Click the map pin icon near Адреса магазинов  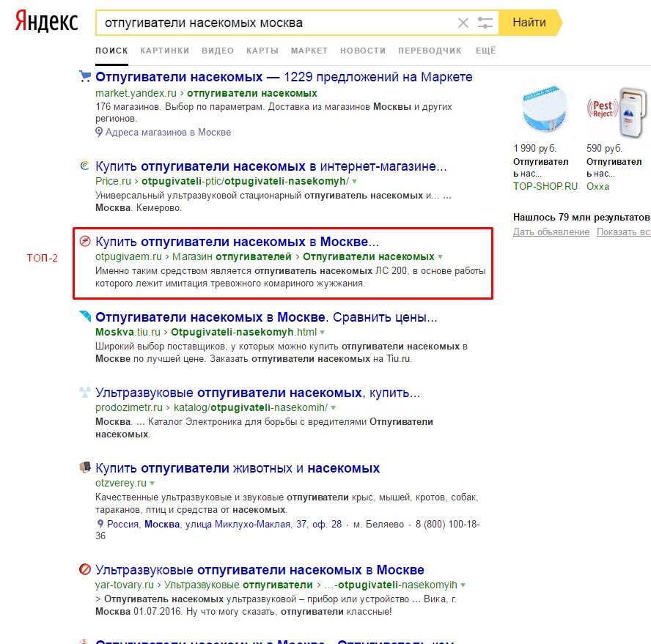(99, 132)
